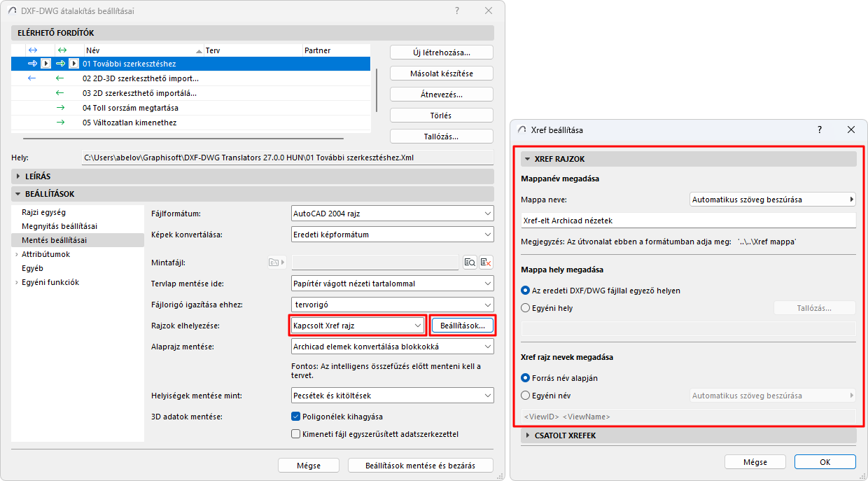This screenshot has height=481, width=868.
Task: Open Rajzok elhelyezése dropdown Kapcsolt Xref rajz
Action: [x=358, y=326]
